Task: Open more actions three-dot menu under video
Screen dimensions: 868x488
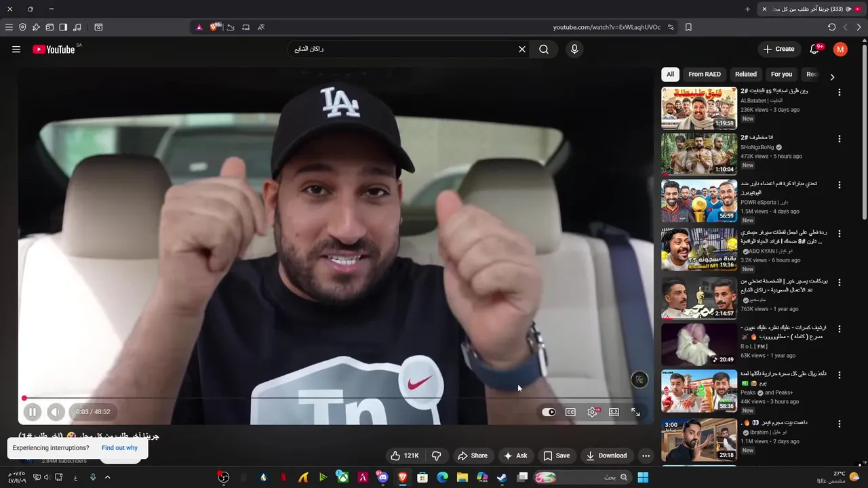Action: coord(646,455)
